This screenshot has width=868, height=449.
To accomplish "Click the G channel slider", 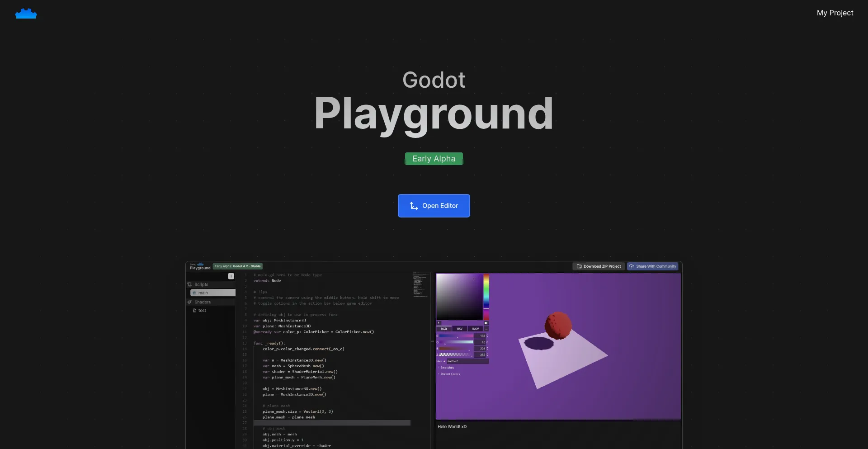I will pyautogui.click(x=456, y=342).
